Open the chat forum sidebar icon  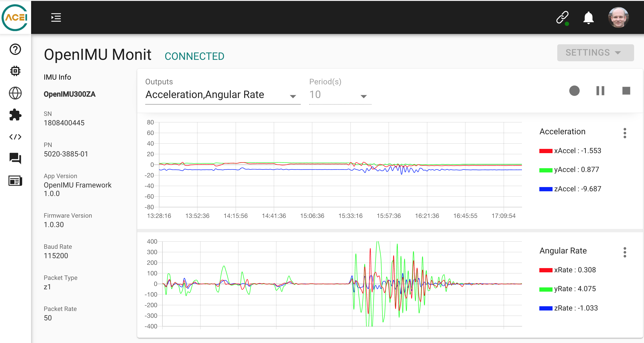(15, 158)
